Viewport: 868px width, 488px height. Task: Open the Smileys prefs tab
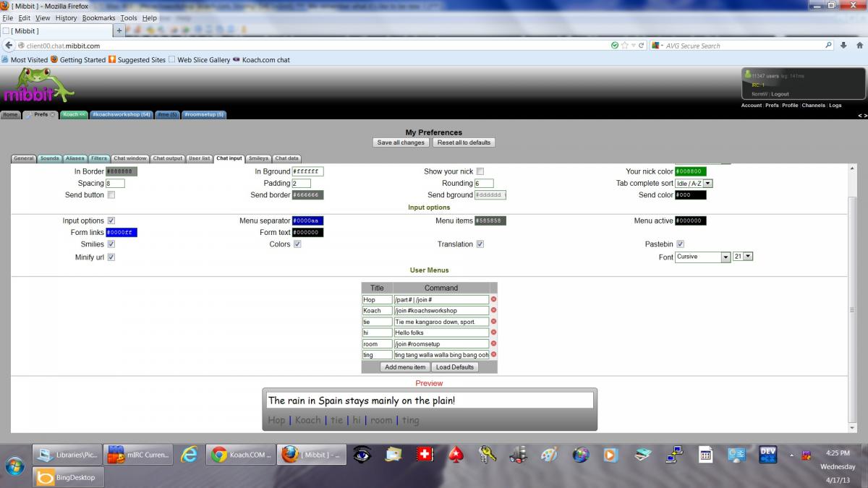258,158
